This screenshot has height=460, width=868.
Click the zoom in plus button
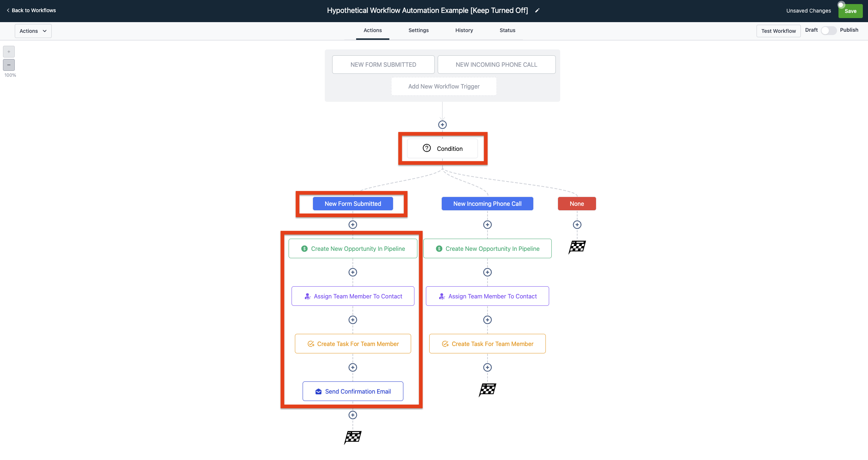pyautogui.click(x=9, y=52)
